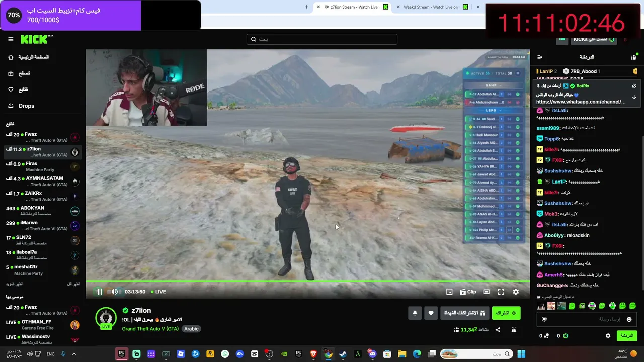
Task: Toggle theater mode
Action: coord(486,292)
